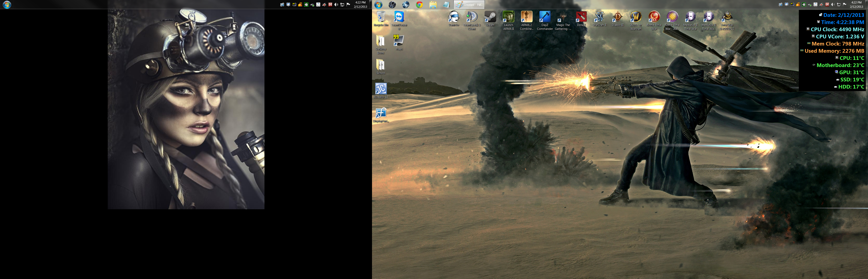Open the TeamViewer 8 shortcut
This screenshot has width=868, height=279.
(399, 17)
